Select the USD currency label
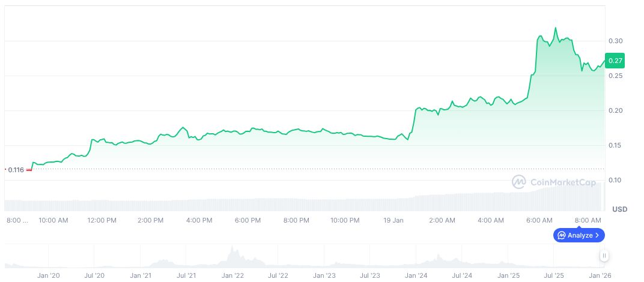Viewport: 644px width, 282px height. [619, 209]
